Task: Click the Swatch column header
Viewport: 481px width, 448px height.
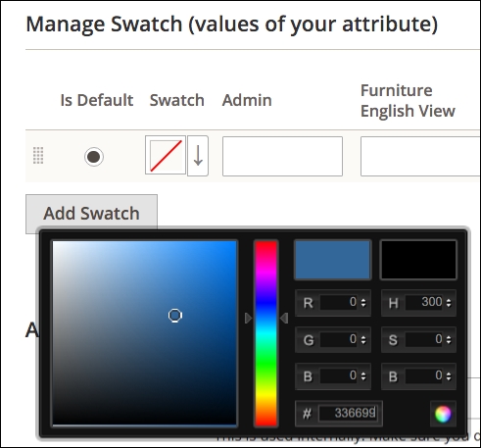Action: pos(177,100)
